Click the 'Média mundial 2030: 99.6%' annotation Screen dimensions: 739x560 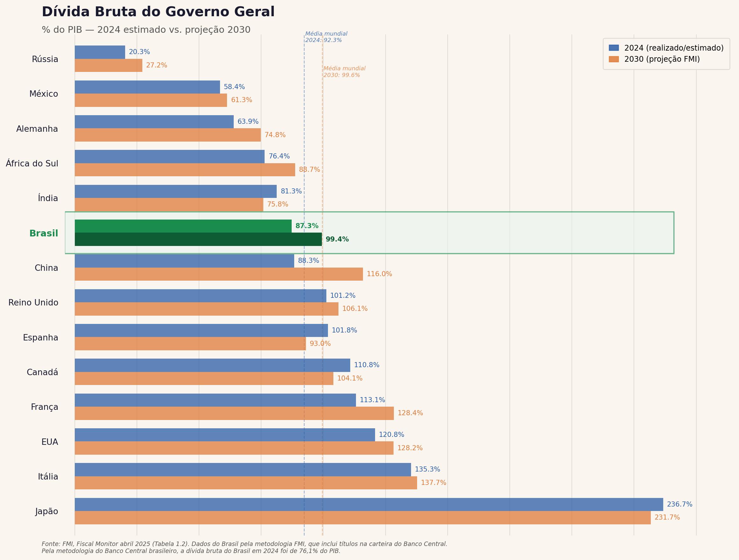(x=344, y=72)
